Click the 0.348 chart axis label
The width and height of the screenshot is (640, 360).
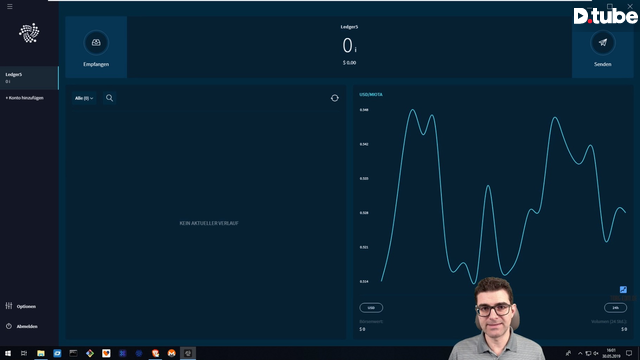[364, 110]
